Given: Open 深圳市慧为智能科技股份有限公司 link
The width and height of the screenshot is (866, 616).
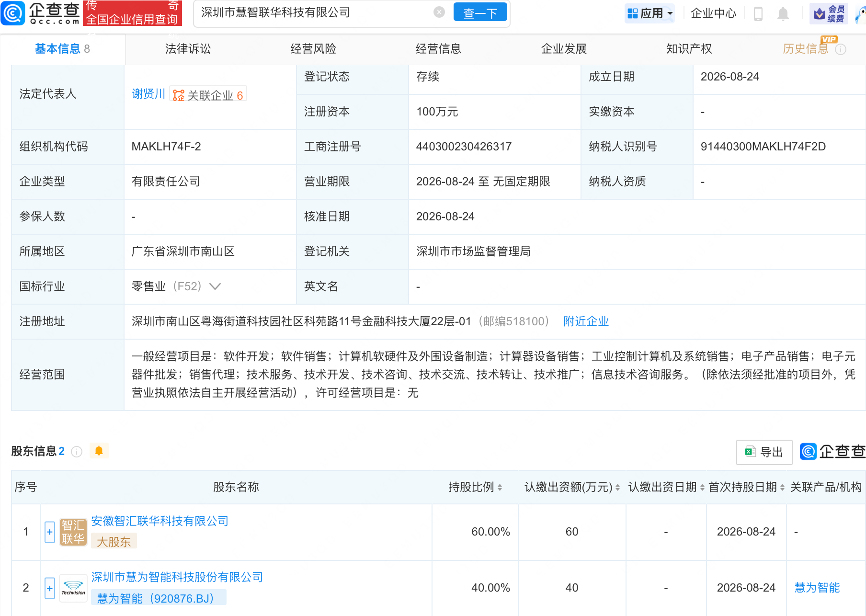Looking at the screenshot, I should 177,577.
